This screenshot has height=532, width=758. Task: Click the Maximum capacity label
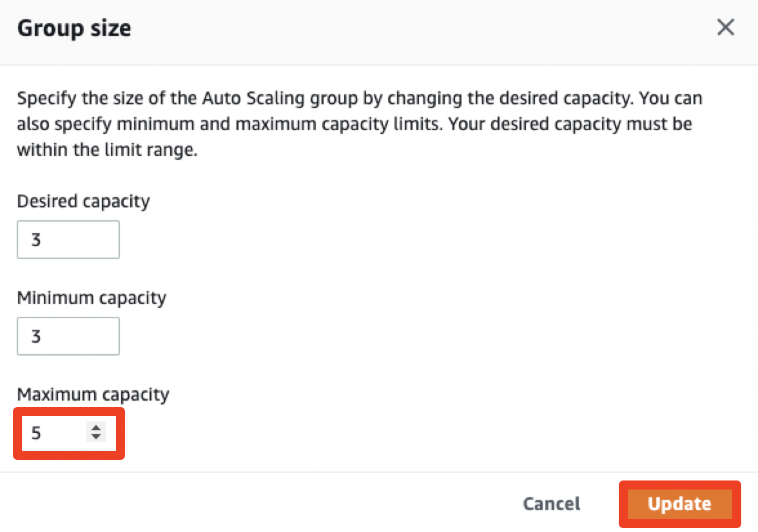coord(93,394)
